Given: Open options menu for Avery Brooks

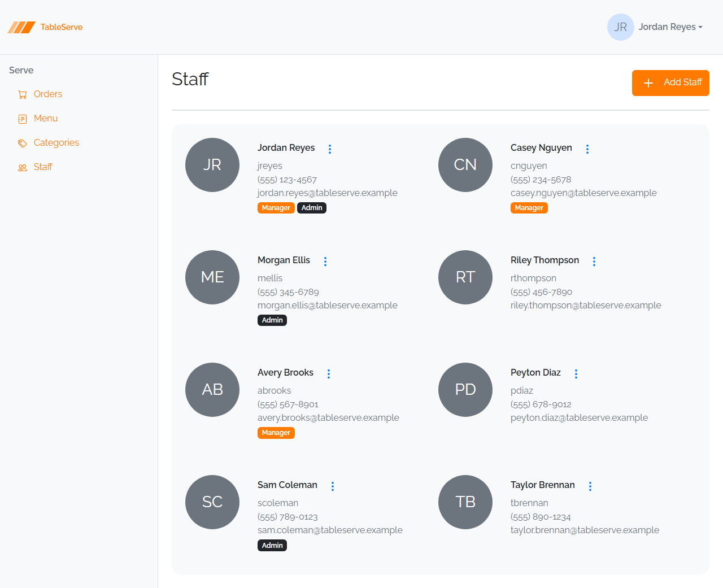Looking at the screenshot, I should 329,374.
